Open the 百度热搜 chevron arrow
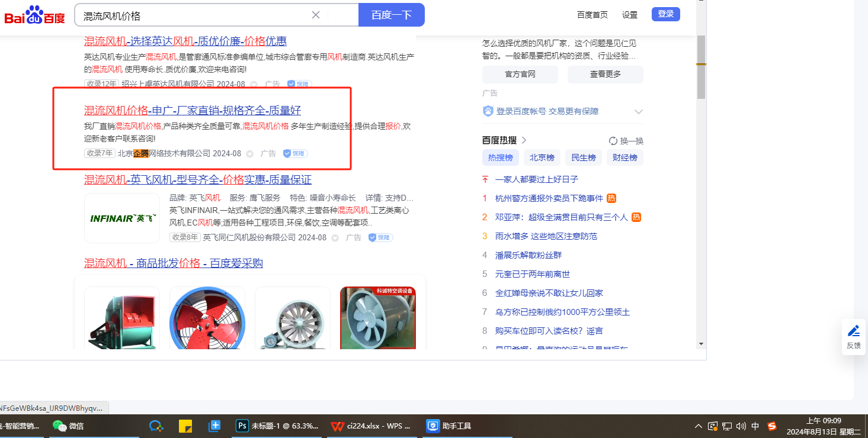The height and width of the screenshot is (438, 868). [x=524, y=140]
